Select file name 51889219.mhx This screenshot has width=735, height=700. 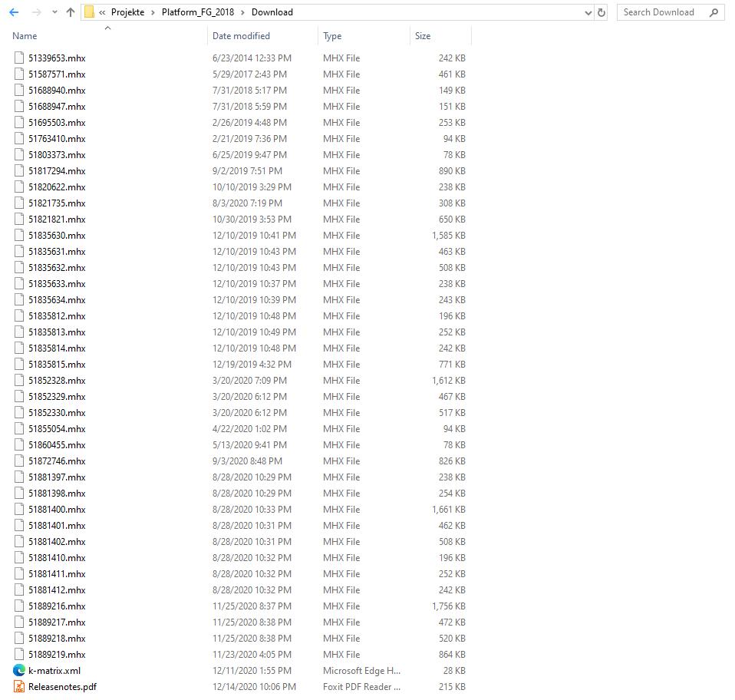(57, 655)
